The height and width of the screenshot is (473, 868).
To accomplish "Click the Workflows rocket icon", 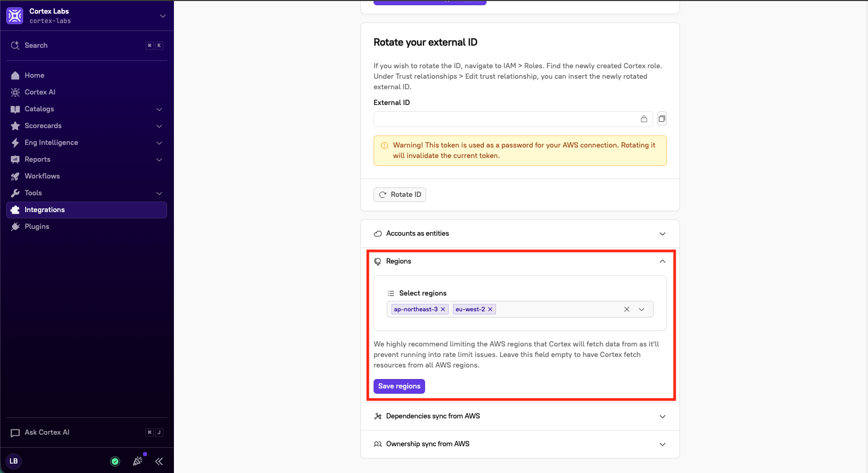I will click(15, 176).
